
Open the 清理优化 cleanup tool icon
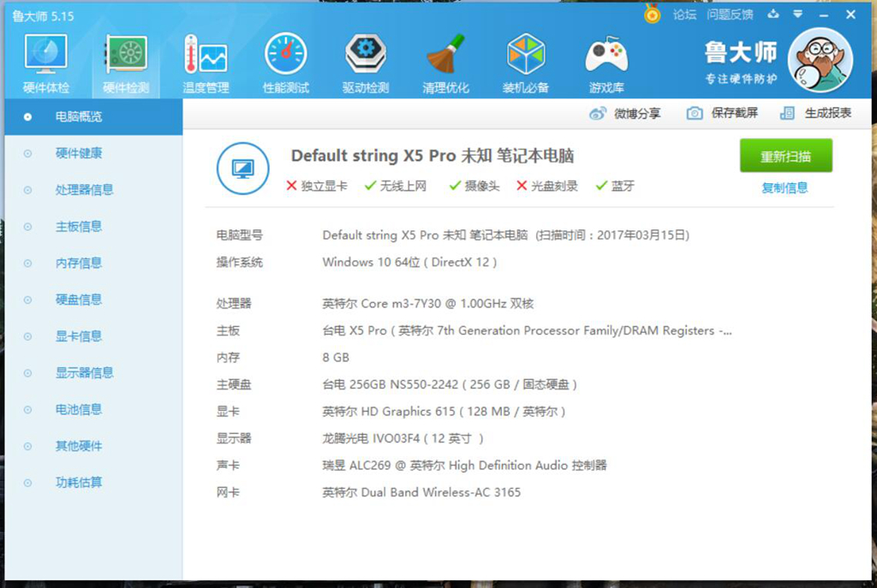(445, 60)
